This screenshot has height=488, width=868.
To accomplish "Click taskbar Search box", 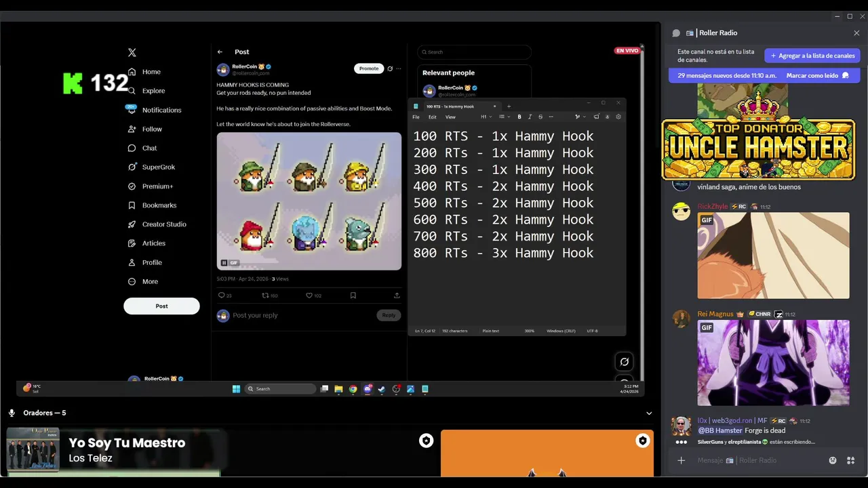I will click(281, 389).
